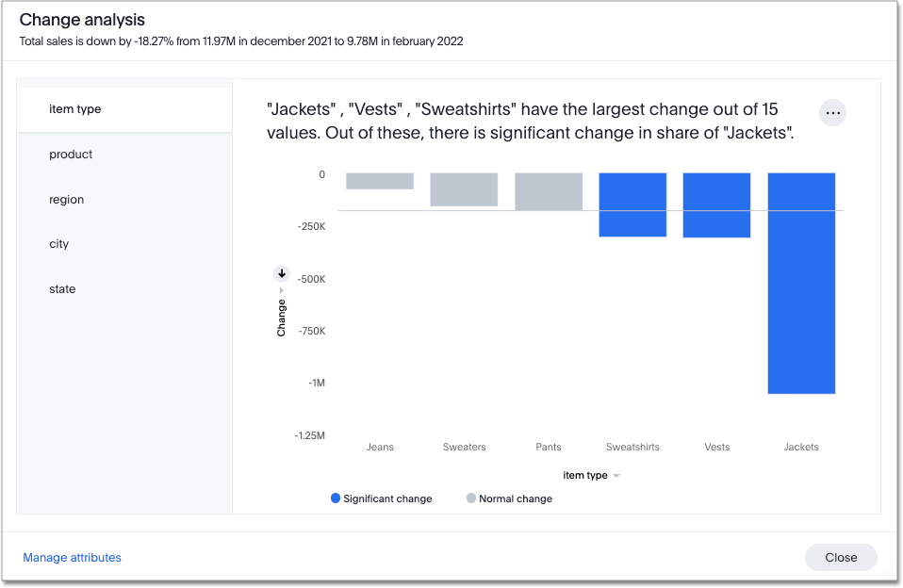Viewport: 903px width, 588px height.
Task: Click the Sweaters bar to inspect change
Action: click(463, 188)
